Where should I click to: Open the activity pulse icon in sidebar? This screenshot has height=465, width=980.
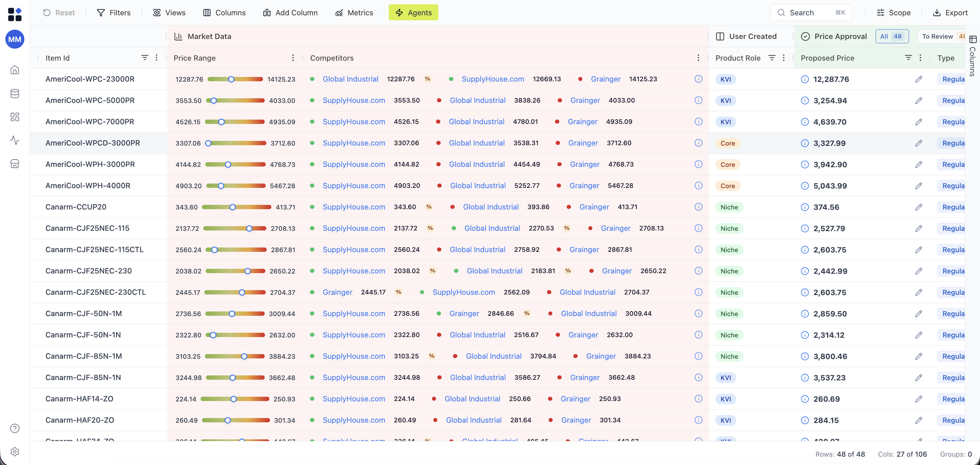click(x=15, y=140)
